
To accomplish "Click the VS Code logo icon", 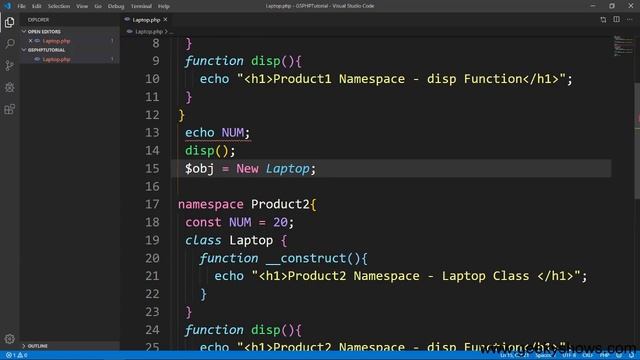I will 7,6.
